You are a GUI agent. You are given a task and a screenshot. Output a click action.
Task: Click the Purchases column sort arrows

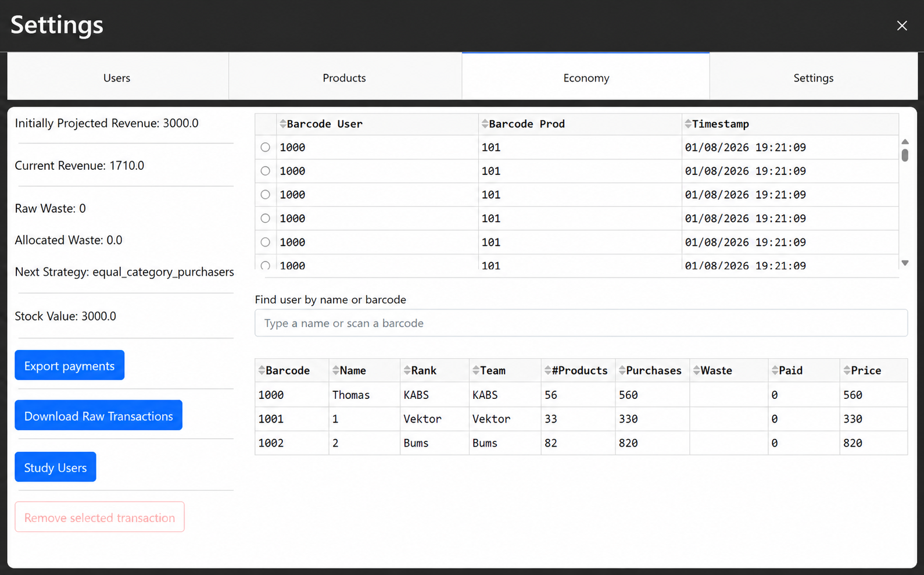[x=622, y=370]
